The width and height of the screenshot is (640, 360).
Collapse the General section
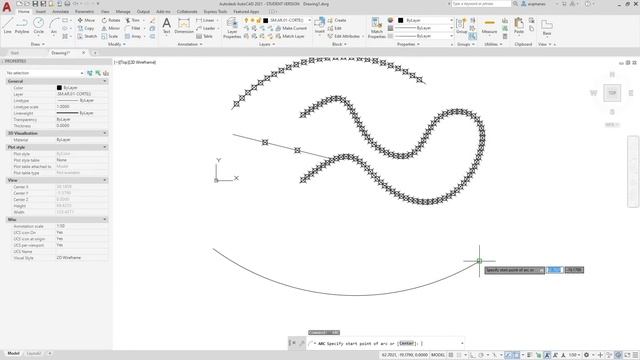(x=104, y=81)
